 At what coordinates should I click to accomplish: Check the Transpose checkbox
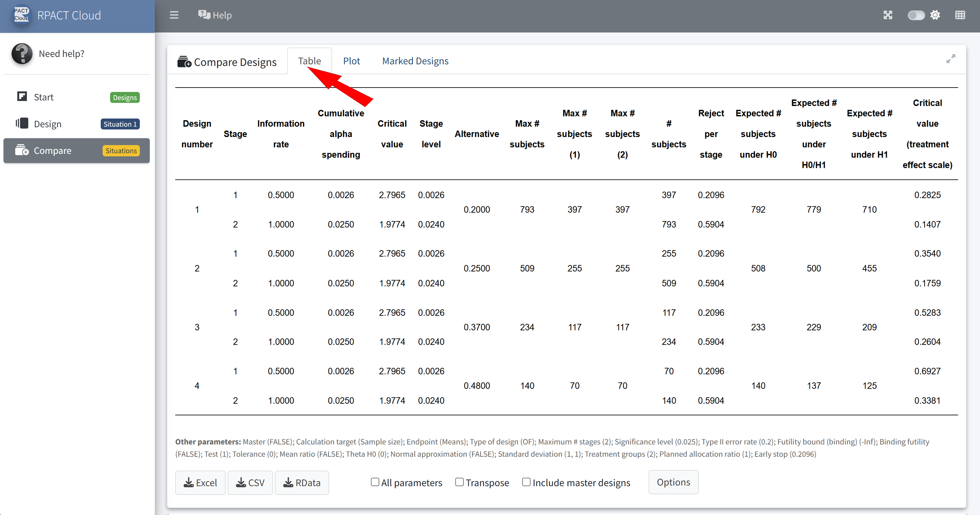(x=459, y=482)
